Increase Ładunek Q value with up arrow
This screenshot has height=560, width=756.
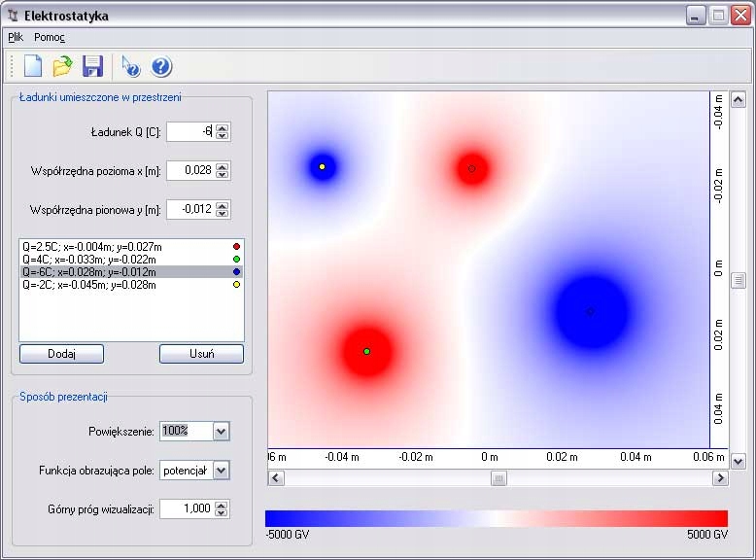(x=222, y=127)
